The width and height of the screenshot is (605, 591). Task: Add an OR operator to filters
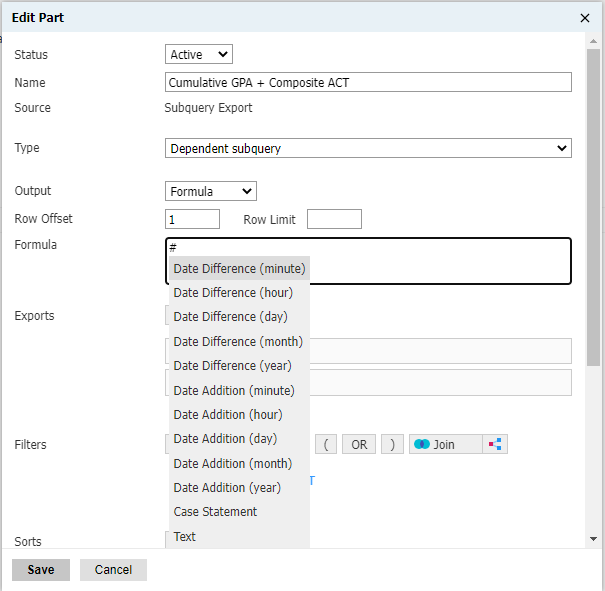[358, 445]
